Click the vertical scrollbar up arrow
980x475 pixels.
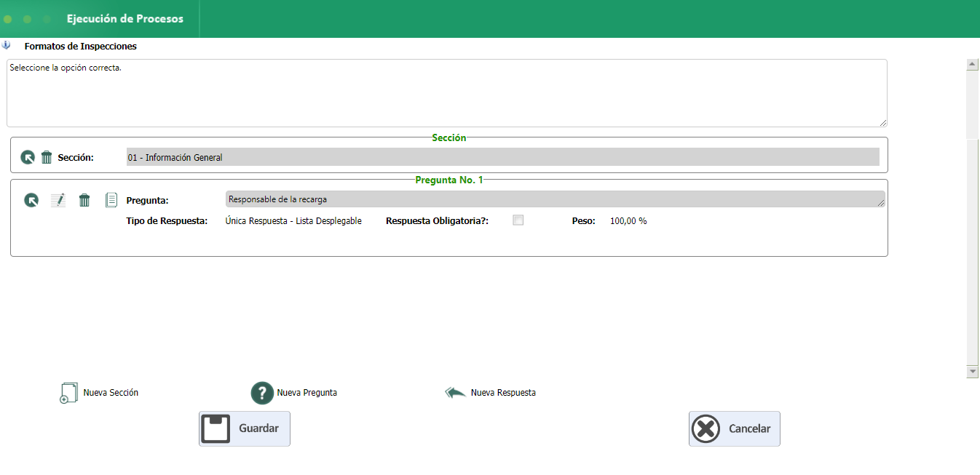point(972,65)
